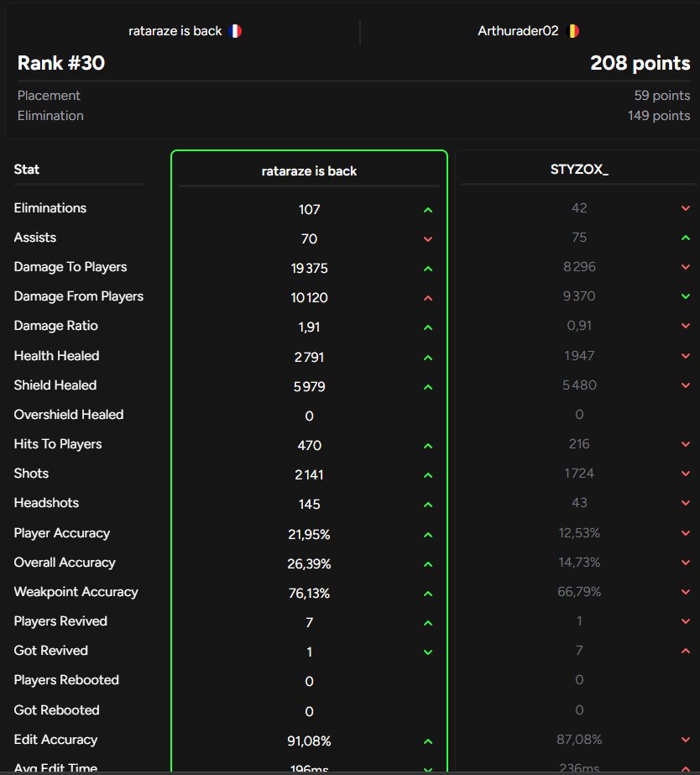
Task: Click the arrow beside STYZOX_ Hits To Players 216
Action: [686, 444]
